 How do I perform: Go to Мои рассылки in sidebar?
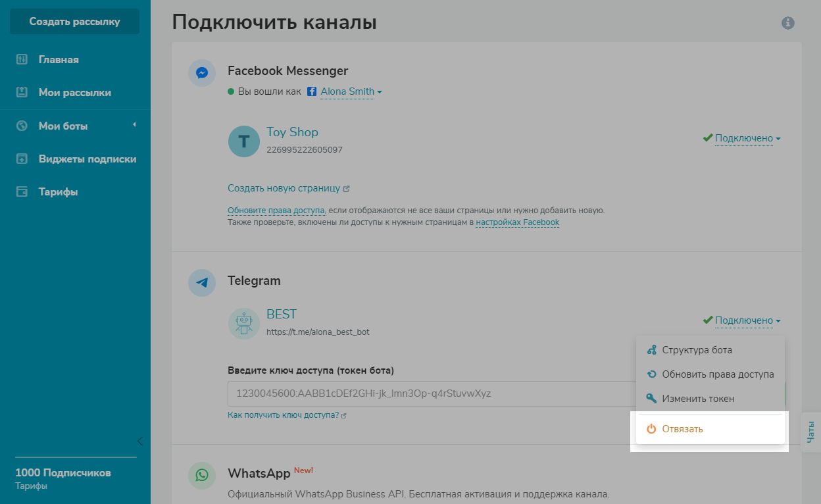74,93
